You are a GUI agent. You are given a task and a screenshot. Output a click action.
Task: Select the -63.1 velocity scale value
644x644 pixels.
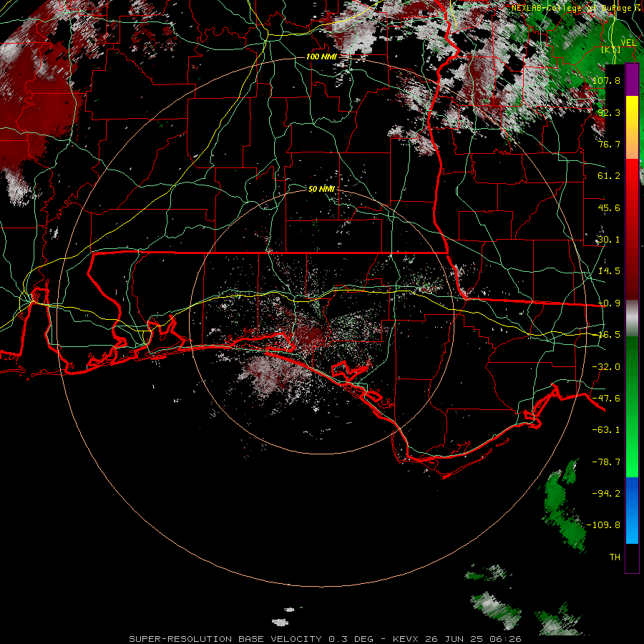tap(606, 430)
